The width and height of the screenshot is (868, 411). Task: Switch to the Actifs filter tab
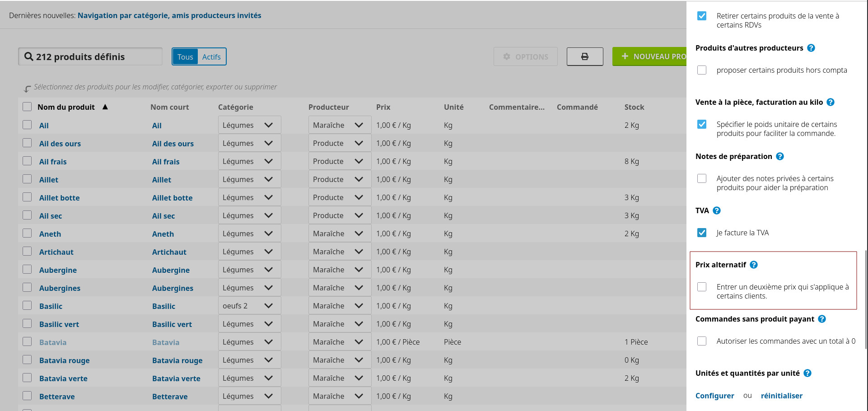[x=211, y=57]
